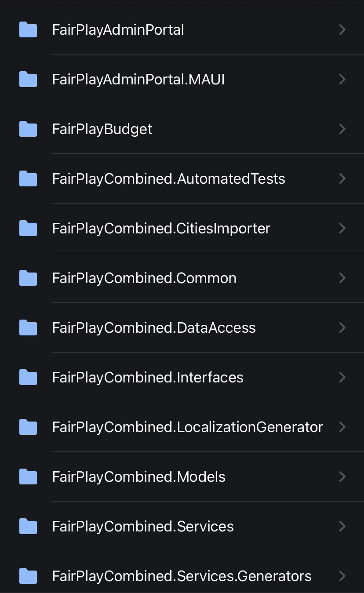
Task: Click the FairPlayCombined.DataAccess folder icon
Action: (28, 327)
